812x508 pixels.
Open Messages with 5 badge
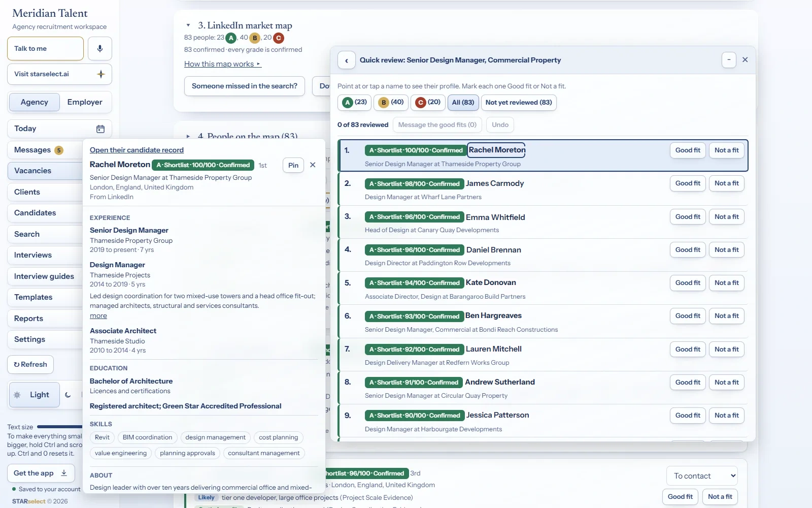[x=45, y=150]
